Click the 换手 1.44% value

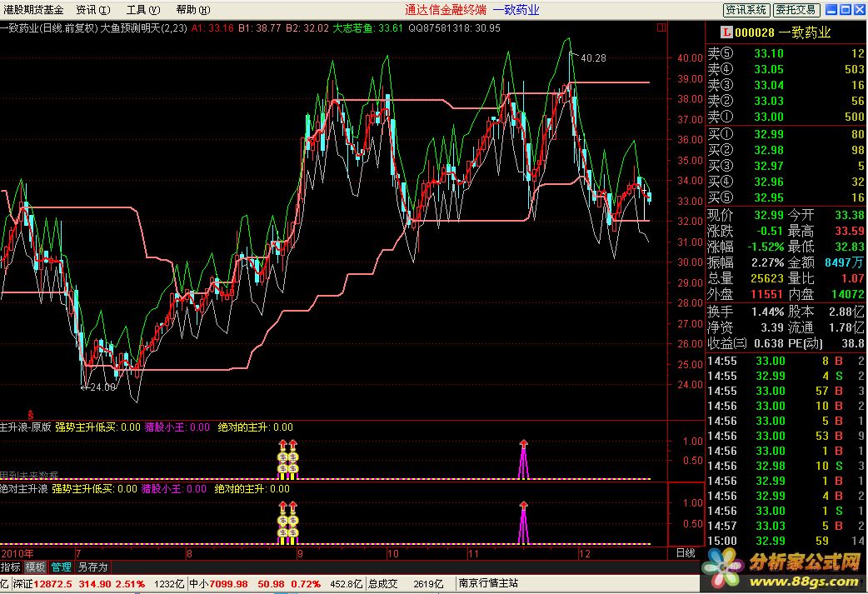point(767,312)
